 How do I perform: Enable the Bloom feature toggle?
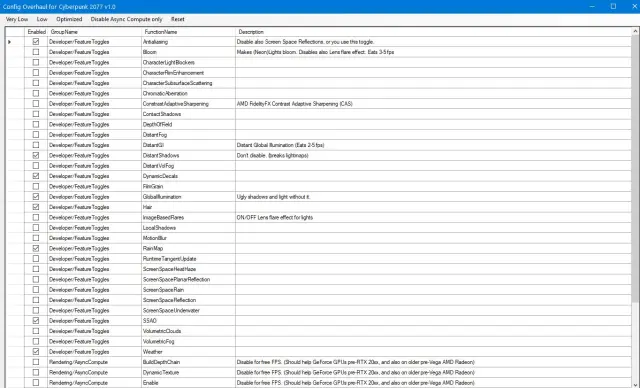coord(36,52)
